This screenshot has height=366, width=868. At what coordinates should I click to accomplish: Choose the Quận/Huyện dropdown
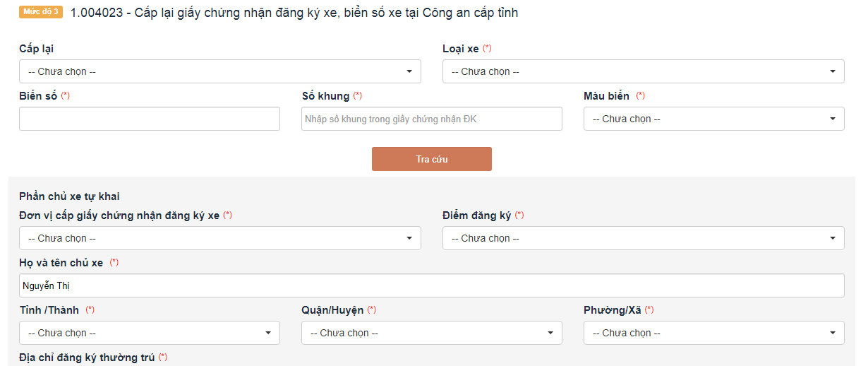431,333
